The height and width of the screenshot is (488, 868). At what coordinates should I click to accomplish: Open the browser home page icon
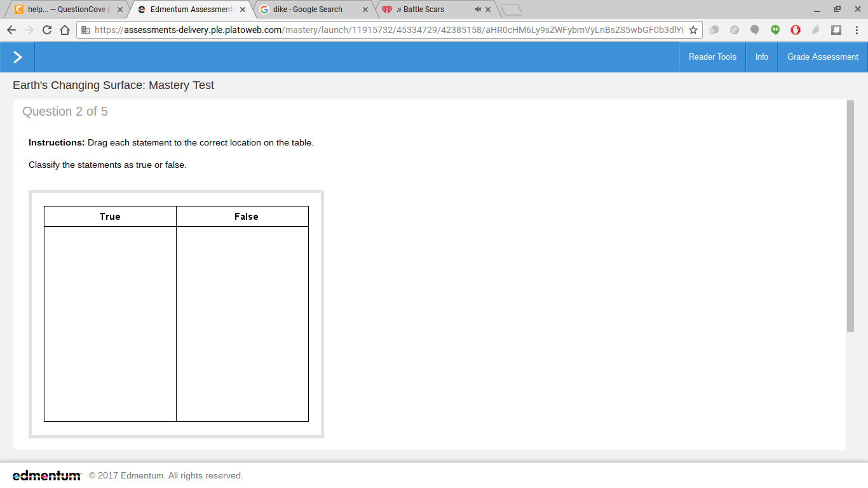(64, 30)
